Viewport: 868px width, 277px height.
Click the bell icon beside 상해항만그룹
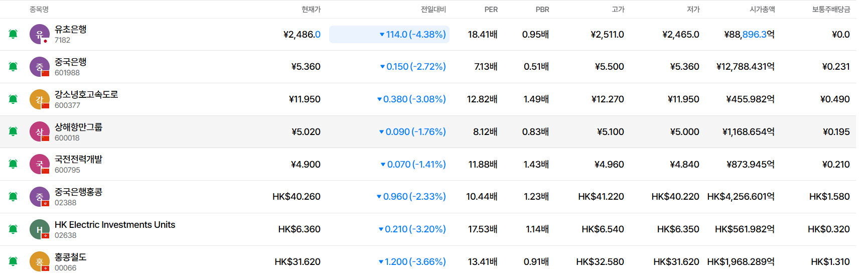pyautogui.click(x=13, y=131)
